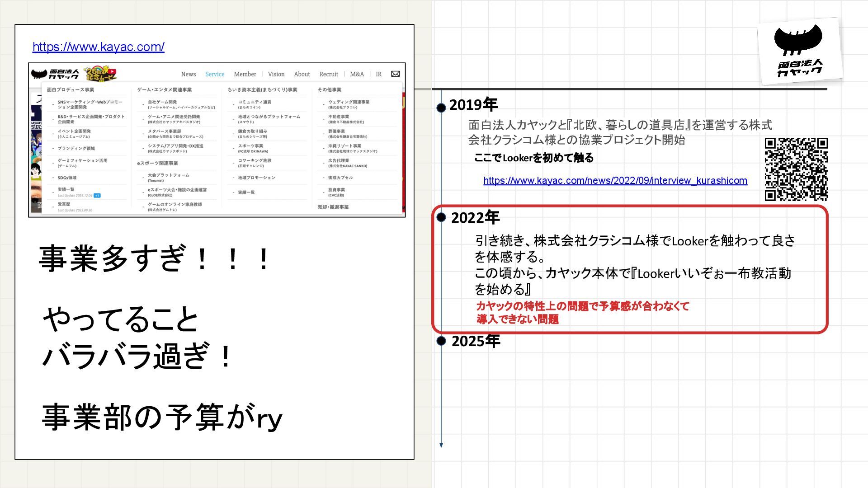Click the +1 badge next to 実績一覧
This screenshot has width=868, height=488.
97,196
